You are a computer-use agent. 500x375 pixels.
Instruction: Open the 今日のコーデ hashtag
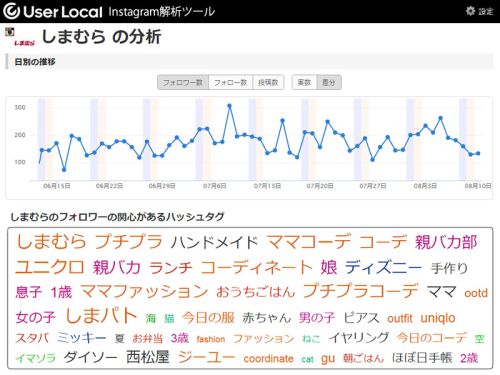pos(432,338)
